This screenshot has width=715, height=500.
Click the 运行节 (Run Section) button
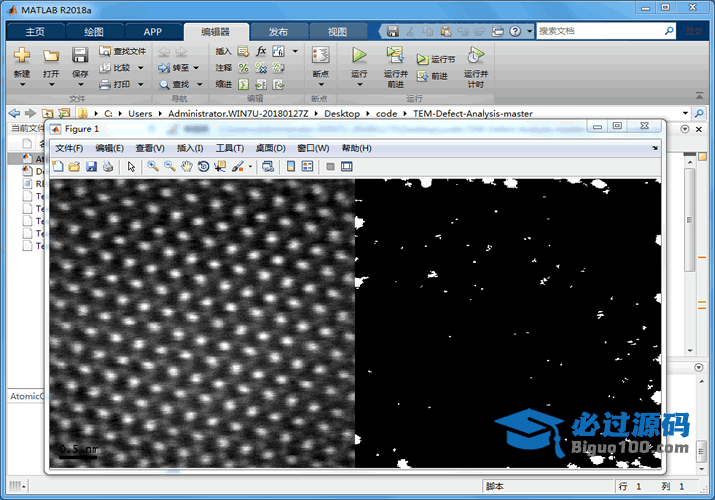coord(435,59)
